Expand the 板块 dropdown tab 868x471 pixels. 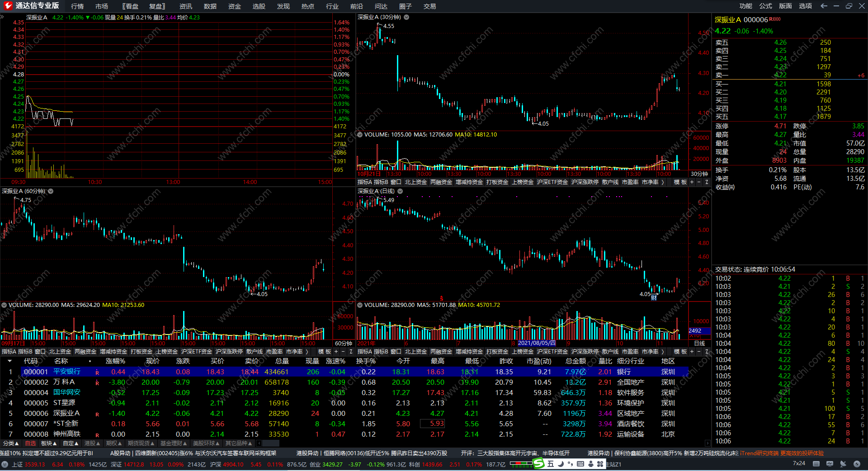[x=49, y=443]
